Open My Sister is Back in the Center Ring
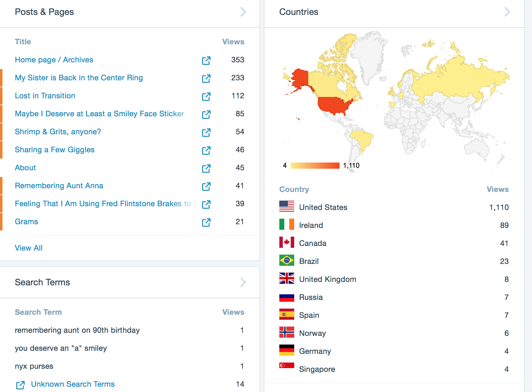532x392 pixels. (79, 78)
